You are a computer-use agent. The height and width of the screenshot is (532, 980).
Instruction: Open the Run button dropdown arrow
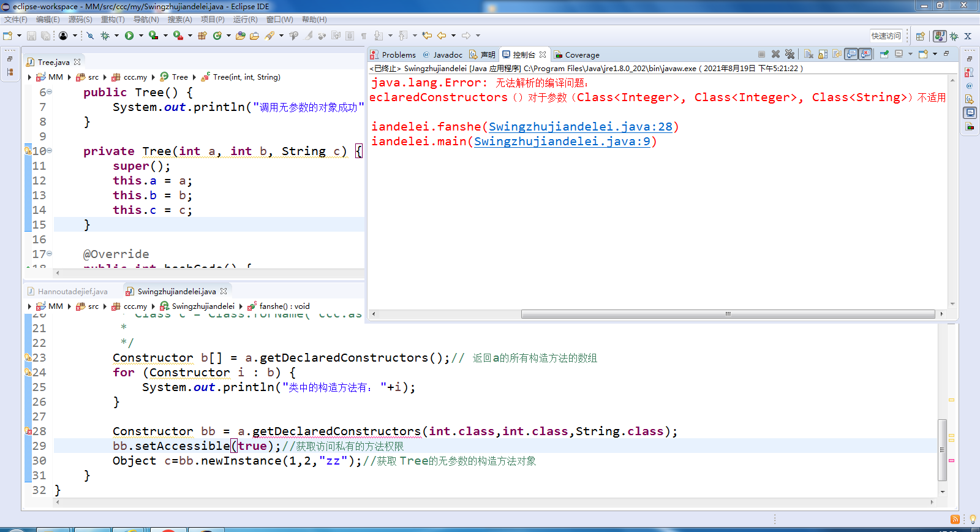pyautogui.click(x=141, y=36)
